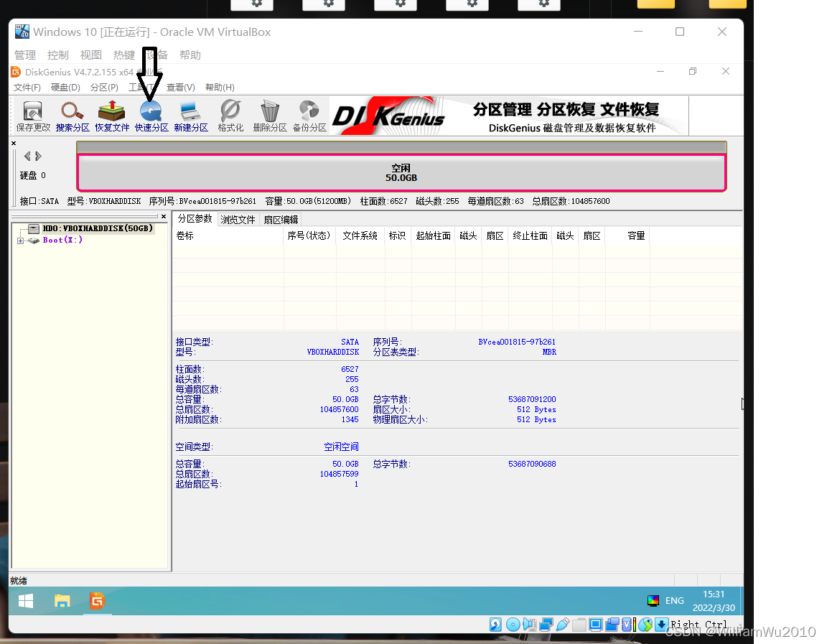The image size is (827, 644).
Task: Click the MBR partition table type value
Action: coord(549,352)
